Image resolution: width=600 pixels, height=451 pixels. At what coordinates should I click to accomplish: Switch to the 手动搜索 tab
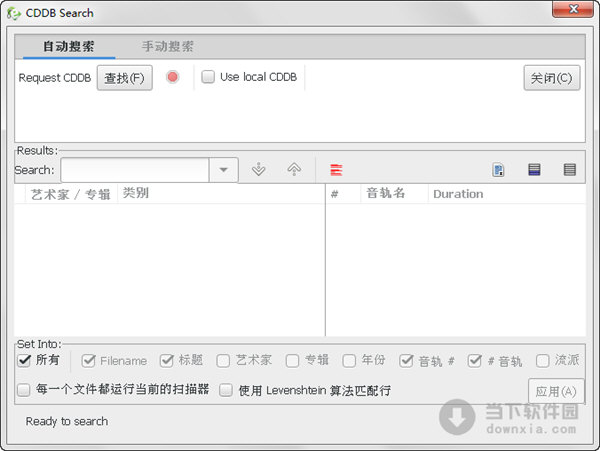coord(168,47)
